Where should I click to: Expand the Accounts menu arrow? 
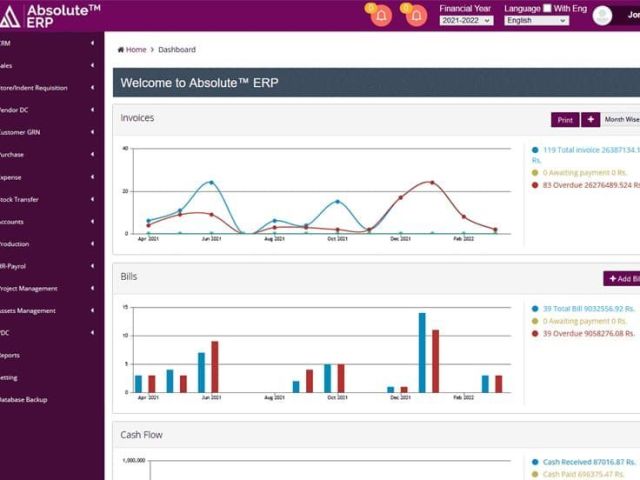[x=92, y=221]
